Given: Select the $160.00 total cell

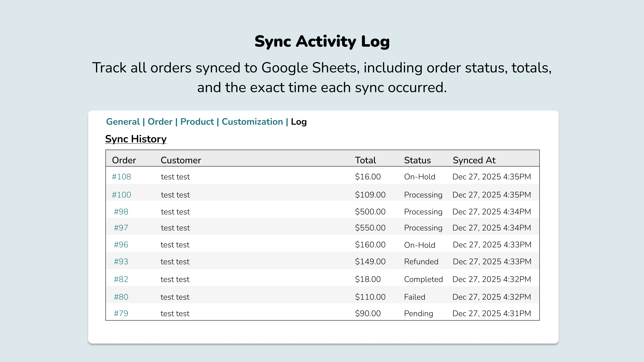Looking at the screenshot, I should (370, 245).
